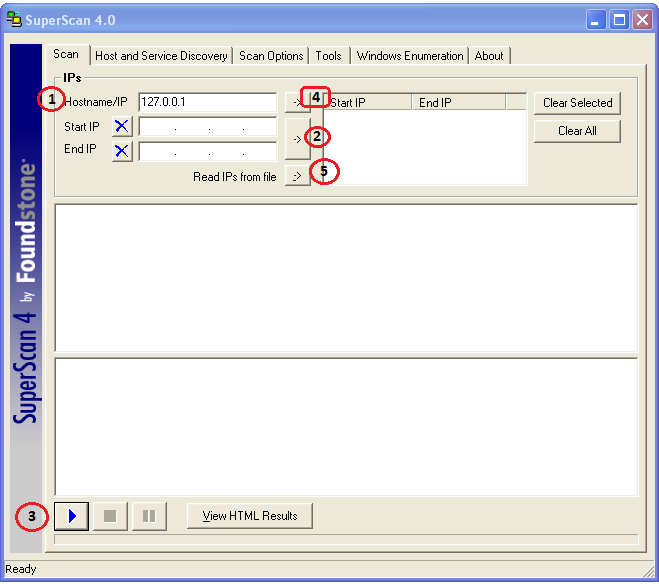The height and width of the screenshot is (584, 659).
Task: Maximize the SuperScan 4.0 window
Action: (x=619, y=20)
